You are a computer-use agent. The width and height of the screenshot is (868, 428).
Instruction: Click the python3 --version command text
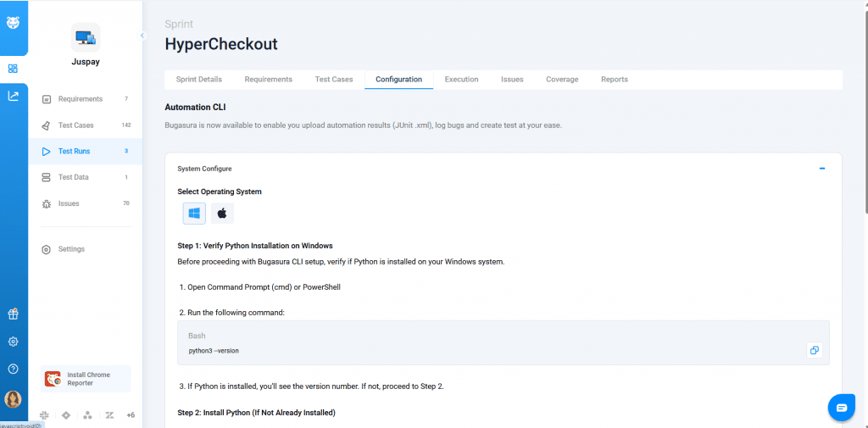[x=214, y=351]
